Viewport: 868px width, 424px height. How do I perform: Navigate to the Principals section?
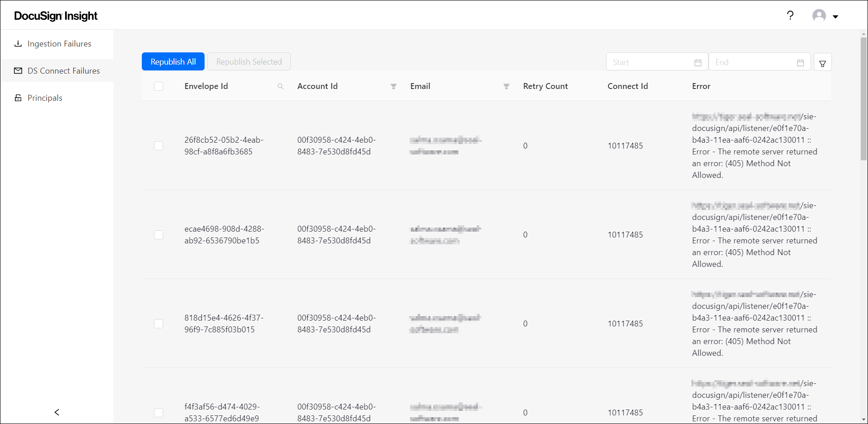coord(45,98)
